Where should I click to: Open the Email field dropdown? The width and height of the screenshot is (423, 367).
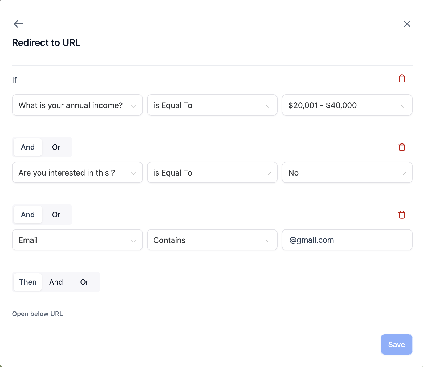[x=77, y=240]
